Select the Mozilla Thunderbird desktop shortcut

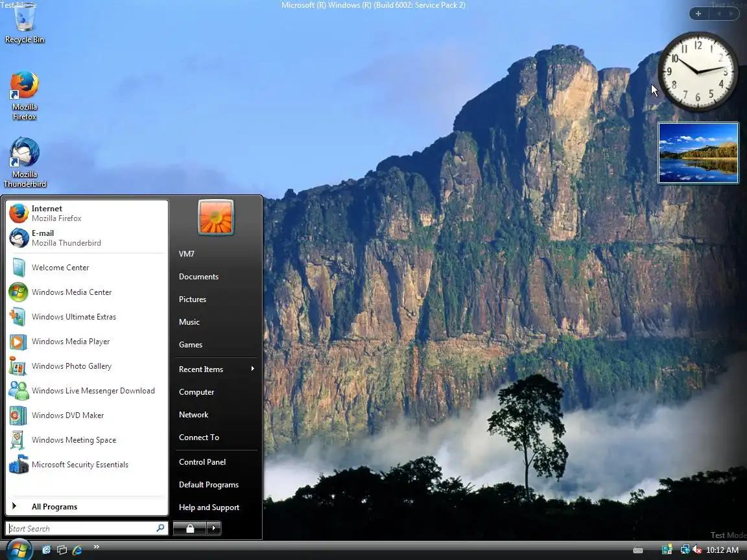pos(24,163)
